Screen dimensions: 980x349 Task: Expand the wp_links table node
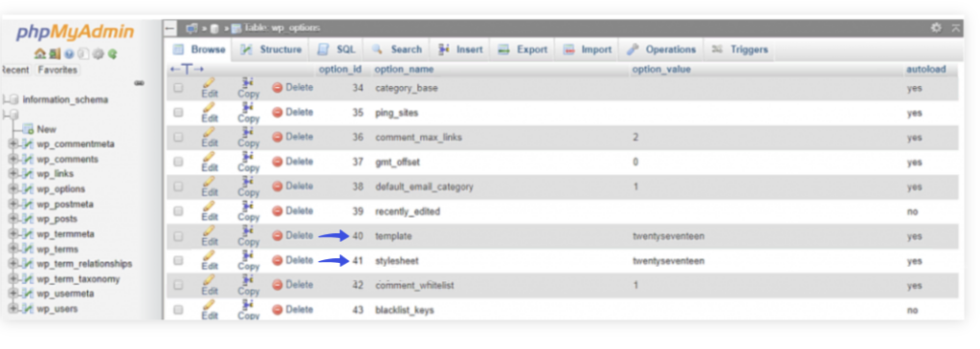coord(13,174)
